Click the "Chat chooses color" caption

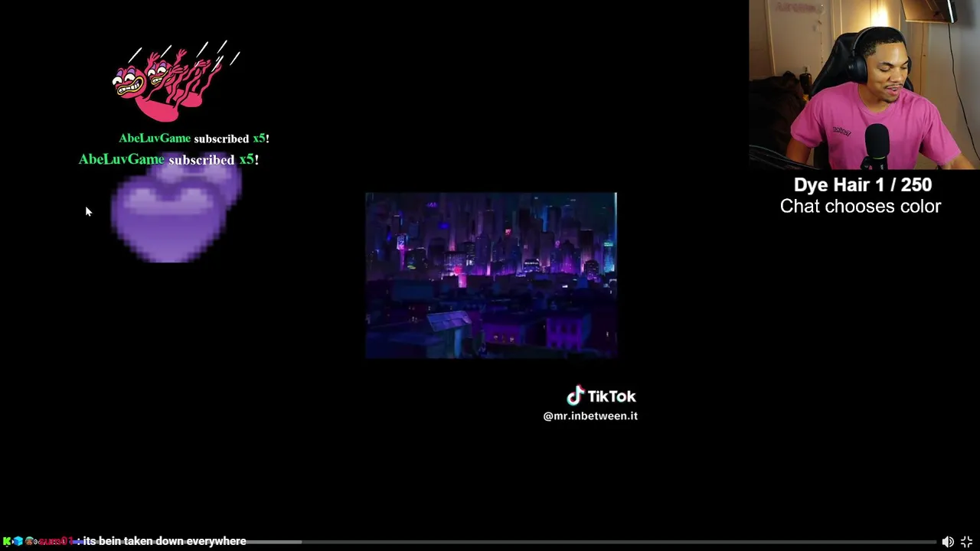[x=861, y=207]
